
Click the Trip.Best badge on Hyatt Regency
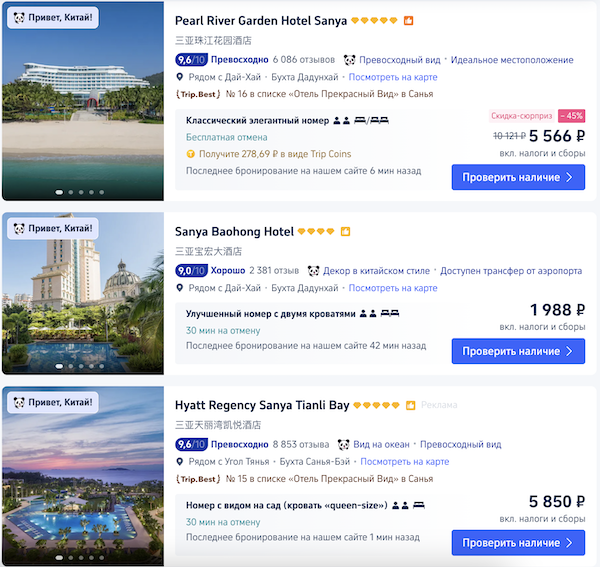click(197, 479)
